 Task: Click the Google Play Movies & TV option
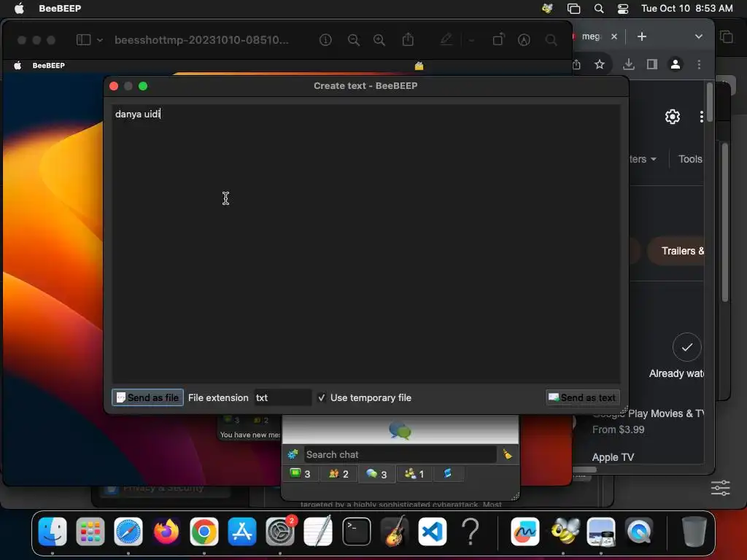648,414
